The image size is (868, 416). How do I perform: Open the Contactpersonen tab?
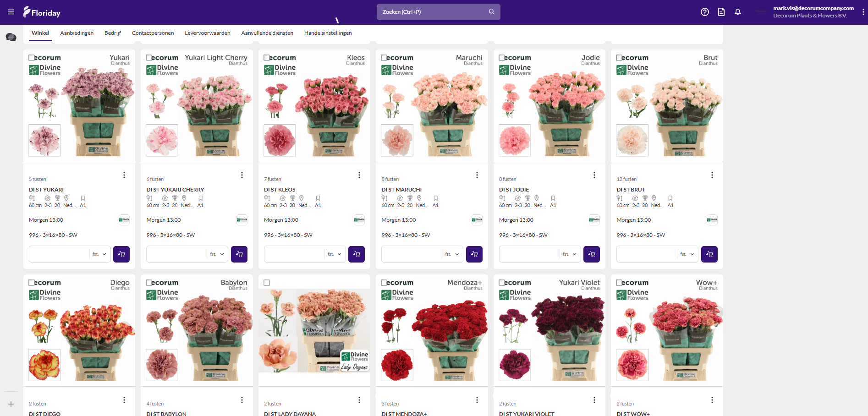click(153, 33)
